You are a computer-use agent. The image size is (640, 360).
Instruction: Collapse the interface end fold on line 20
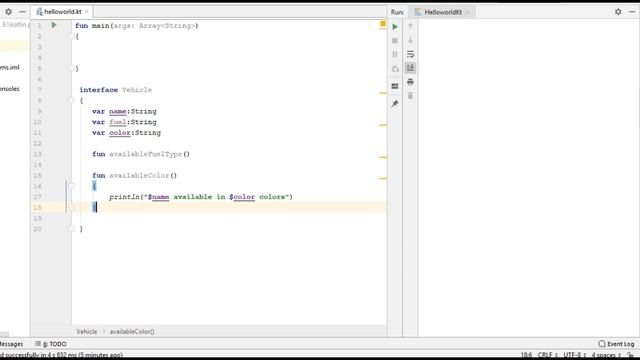pyautogui.click(x=71, y=229)
